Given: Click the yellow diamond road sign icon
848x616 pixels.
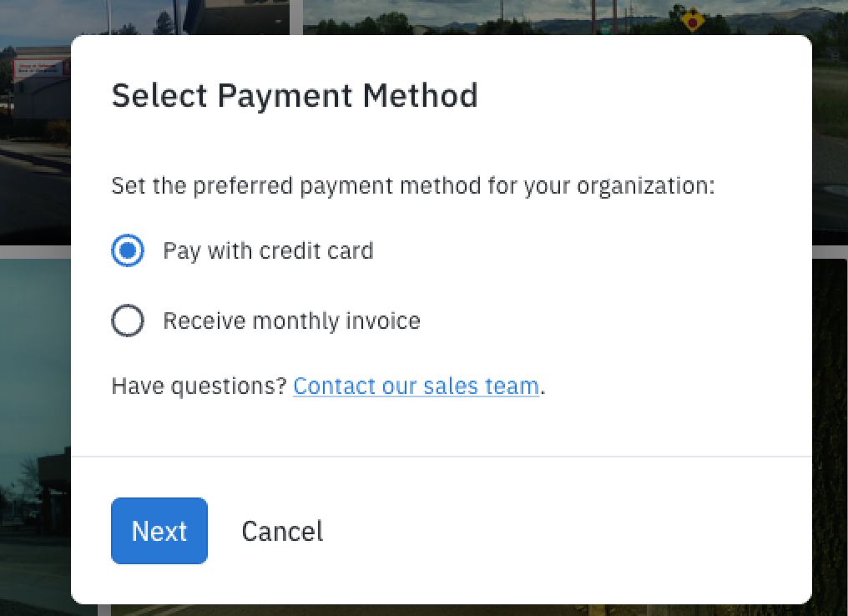Looking at the screenshot, I should click(x=692, y=20).
